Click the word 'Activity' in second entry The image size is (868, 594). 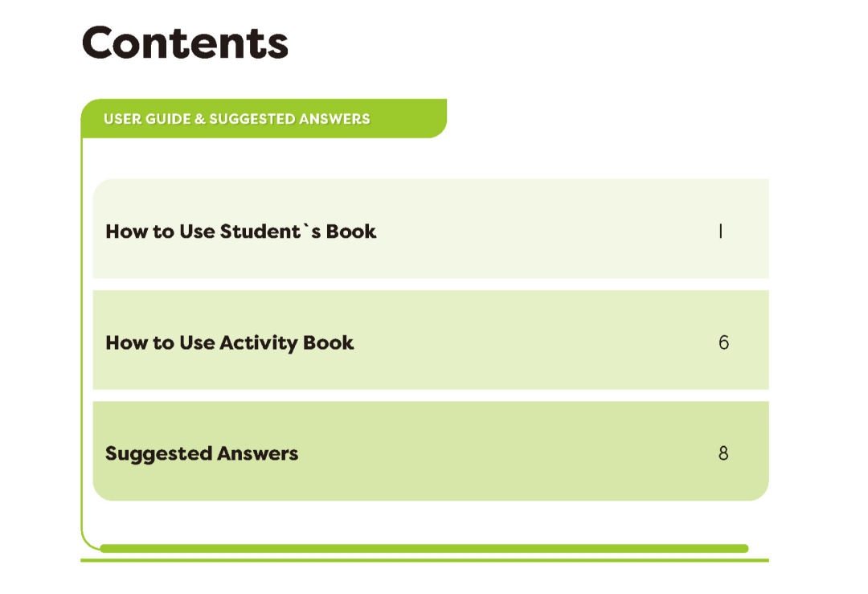[259, 343]
